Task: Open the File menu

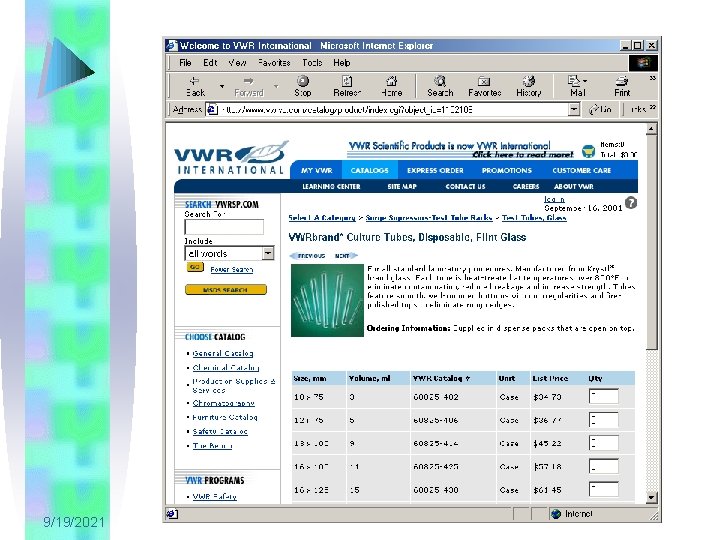Action: pyautogui.click(x=185, y=63)
